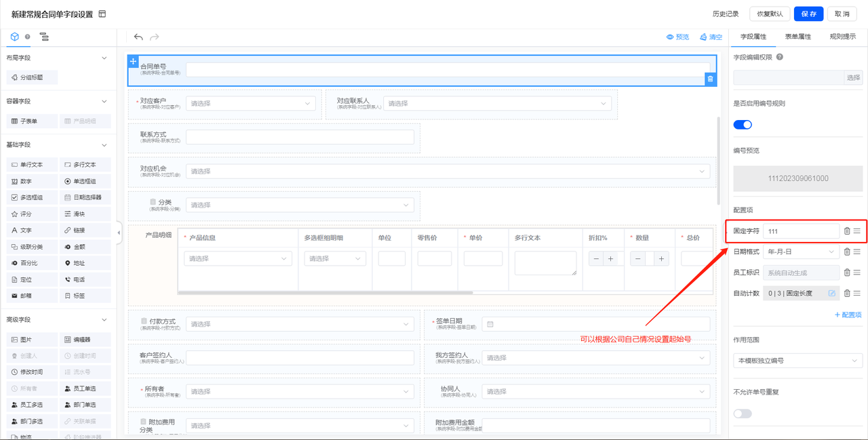Pick the 地址 location field type
Viewport: 868px width, 440px height.
[x=85, y=263]
